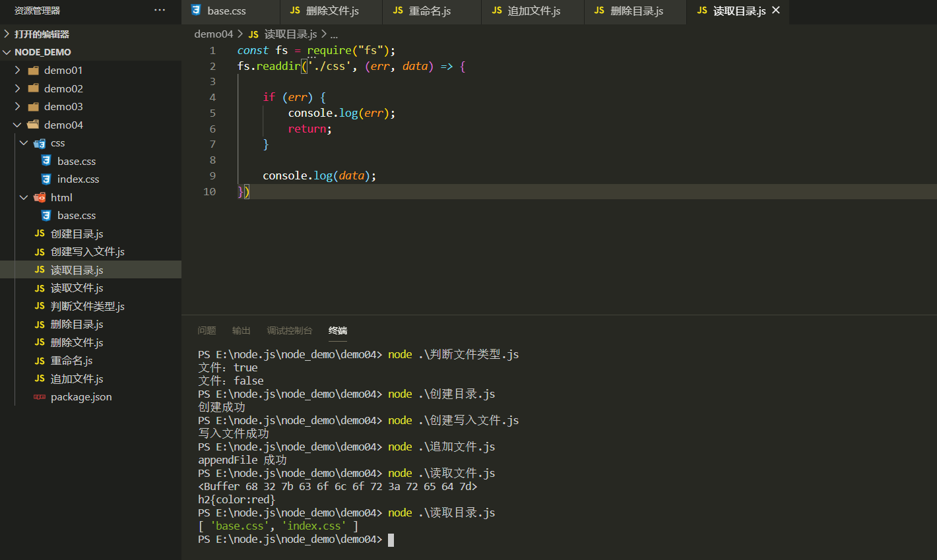Open base.css under the html folder
The image size is (937, 560).
click(x=77, y=216)
